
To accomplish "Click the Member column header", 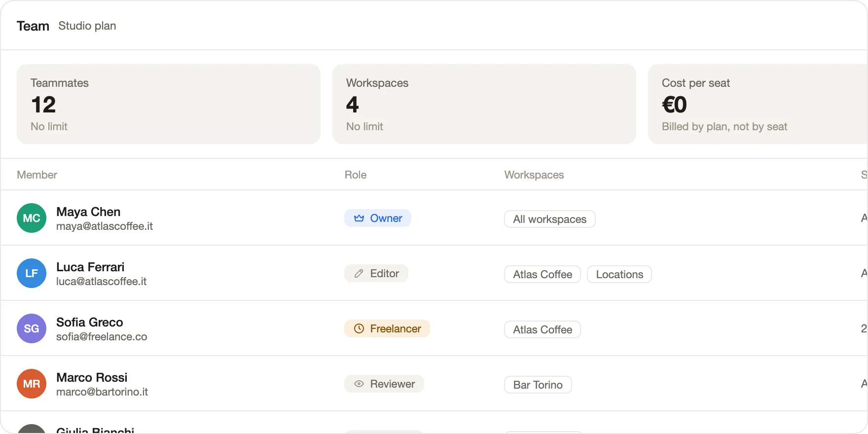I will tap(37, 175).
